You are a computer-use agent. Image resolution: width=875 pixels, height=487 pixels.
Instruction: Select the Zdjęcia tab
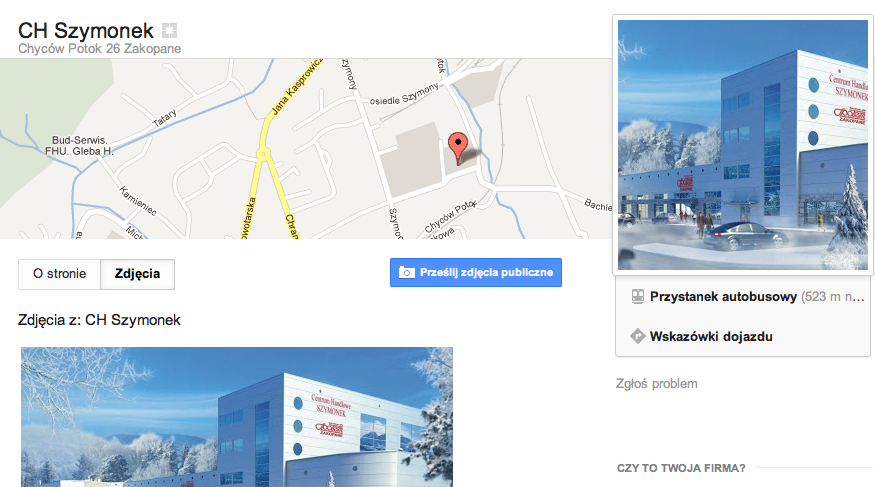click(x=137, y=274)
